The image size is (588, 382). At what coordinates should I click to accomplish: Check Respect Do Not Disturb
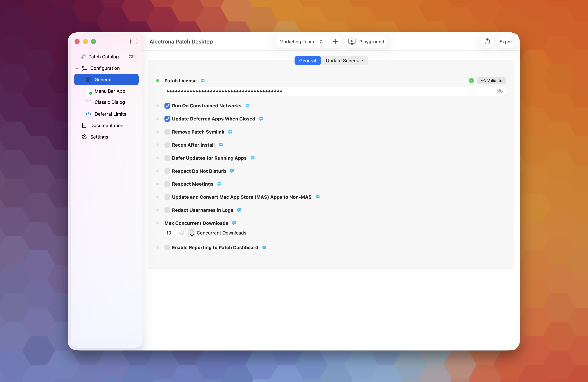[x=167, y=171]
